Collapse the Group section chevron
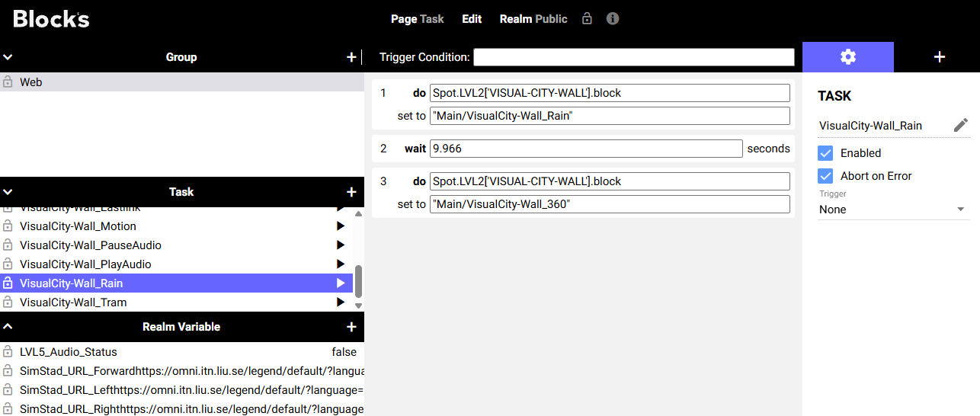Image resolution: width=980 pixels, height=416 pixels. pyautogui.click(x=8, y=57)
